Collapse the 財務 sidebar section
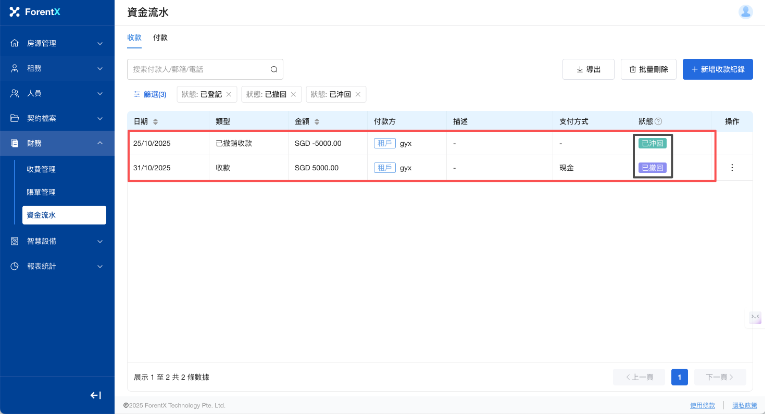This screenshot has height=414, width=765. 57,143
